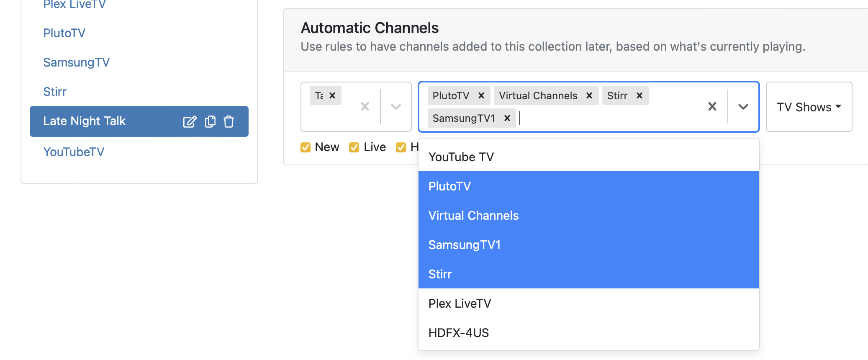Uncheck the New checkbox

pos(306,147)
